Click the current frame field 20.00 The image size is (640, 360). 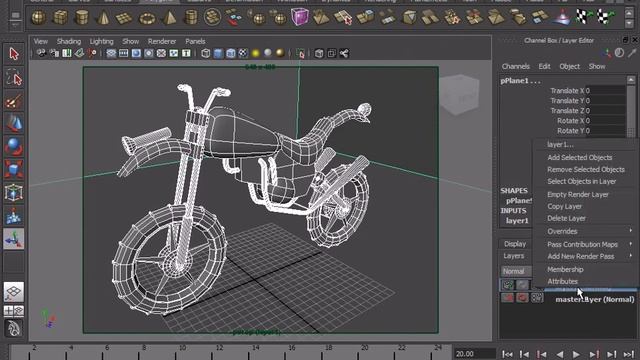tap(474, 353)
